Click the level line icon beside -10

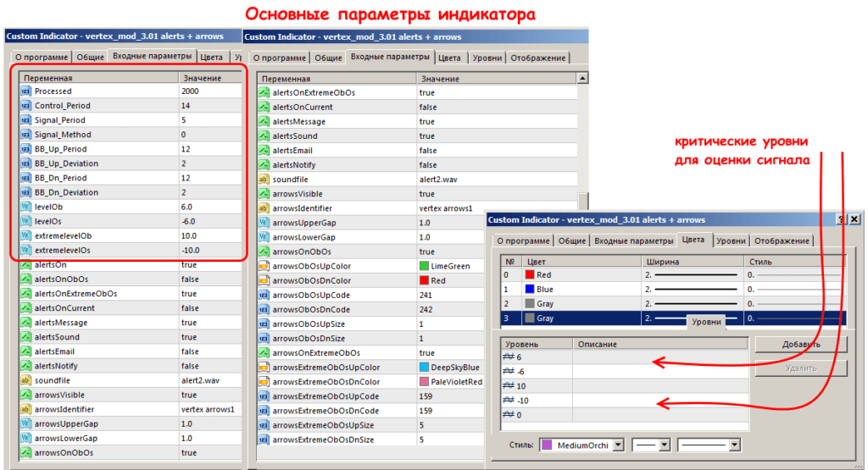(x=509, y=400)
